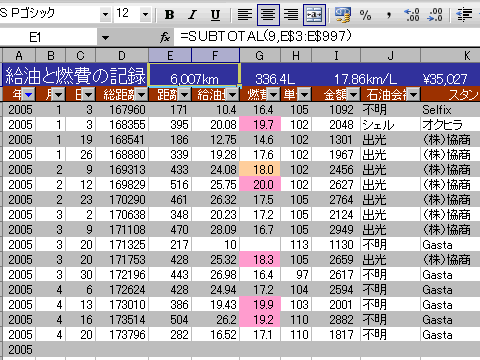Open the 総距離 column filter dropdown
The width and height of the screenshot is (480, 360).
tap(142, 95)
